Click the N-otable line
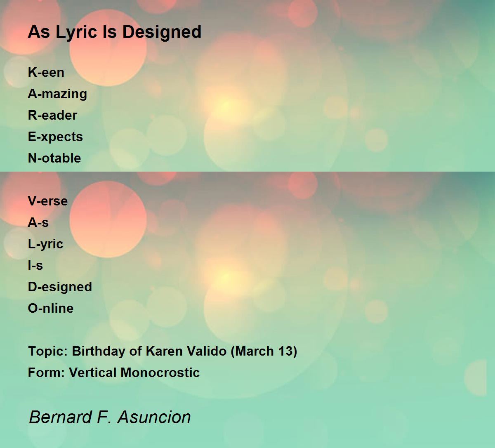The image size is (495, 448). (x=54, y=158)
